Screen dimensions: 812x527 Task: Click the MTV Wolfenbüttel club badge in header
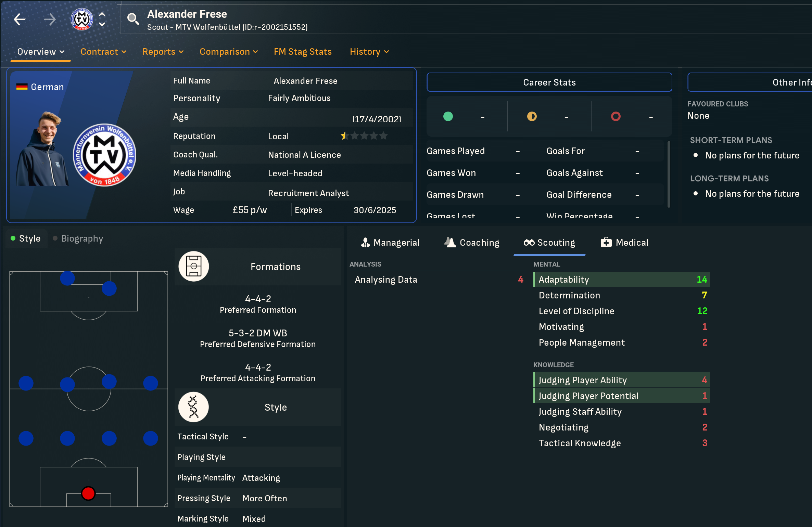(82, 19)
